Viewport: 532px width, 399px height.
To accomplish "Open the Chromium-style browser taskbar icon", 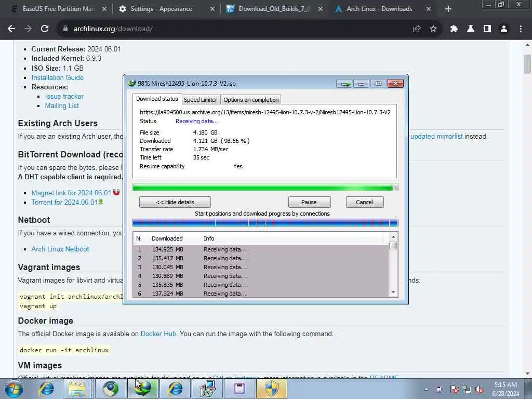I will click(x=111, y=389).
